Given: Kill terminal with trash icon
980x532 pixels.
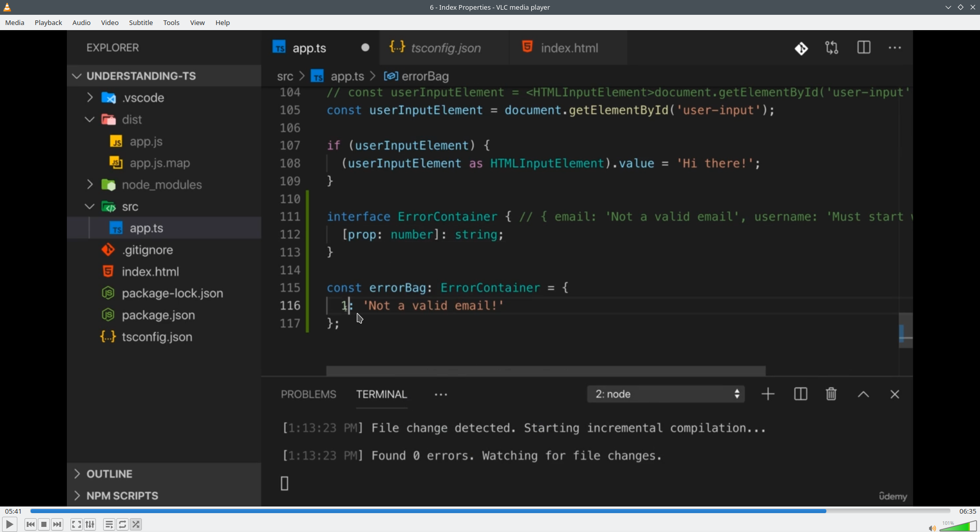Looking at the screenshot, I should [831, 394].
